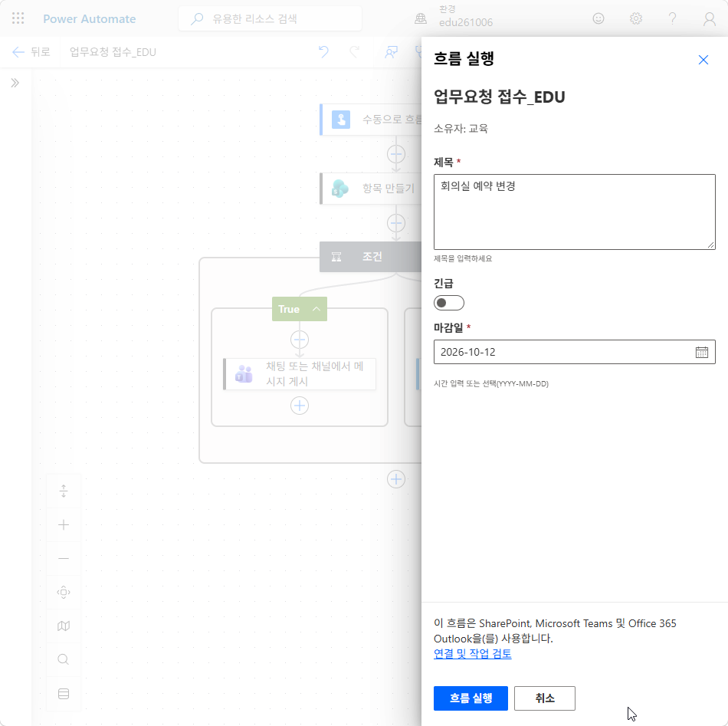Image resolution: width=728 pixels, height=726 pixels.
Task: Open the environment picker edu261006
Action: coord(454,17)
